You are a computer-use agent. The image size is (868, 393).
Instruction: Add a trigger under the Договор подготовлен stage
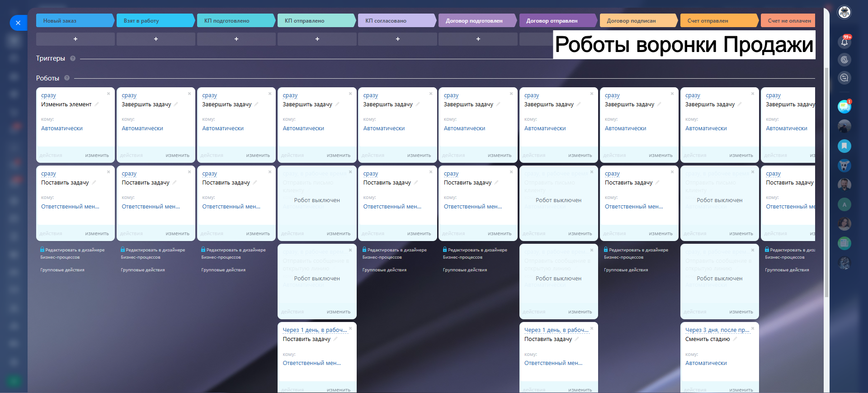point(478,39)
